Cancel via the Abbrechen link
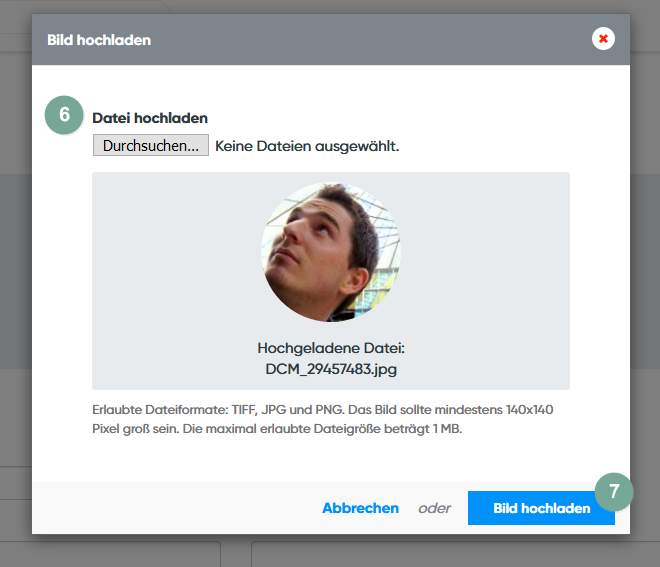The height and width of the screenshot is (567, 660). tap(360, 508)
